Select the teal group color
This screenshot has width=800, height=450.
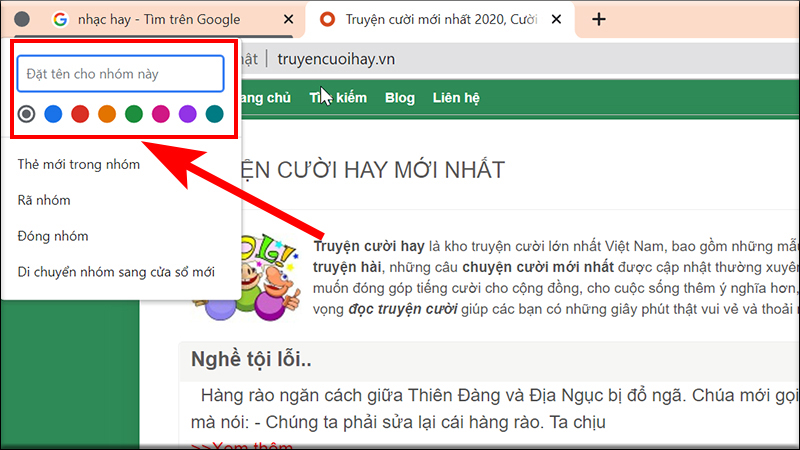[x=215, y=114]
